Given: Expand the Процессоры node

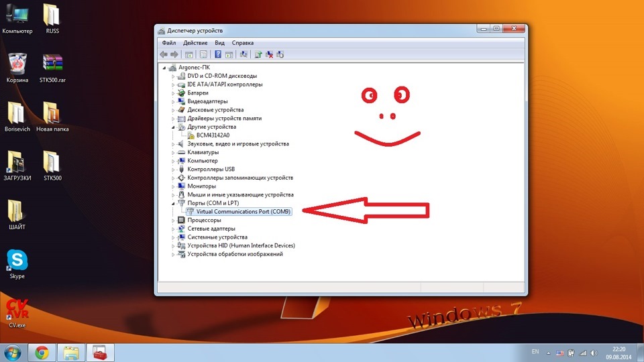Looking at the screenshot, I should pyautogui.click(x=173, y=221).
